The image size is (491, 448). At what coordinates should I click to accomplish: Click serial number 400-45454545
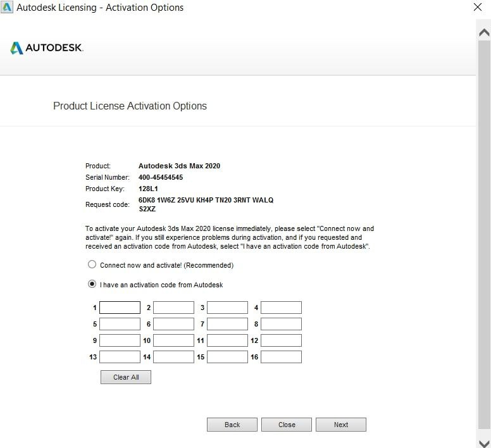coord(161,177)
